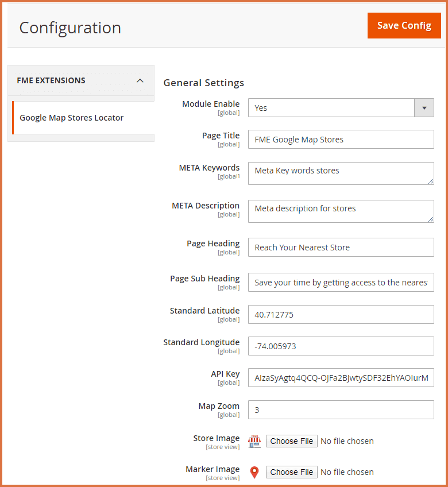Click the Module Enable dropdown arrow
The image size is (448, 487).
click(x=424, y=108)
